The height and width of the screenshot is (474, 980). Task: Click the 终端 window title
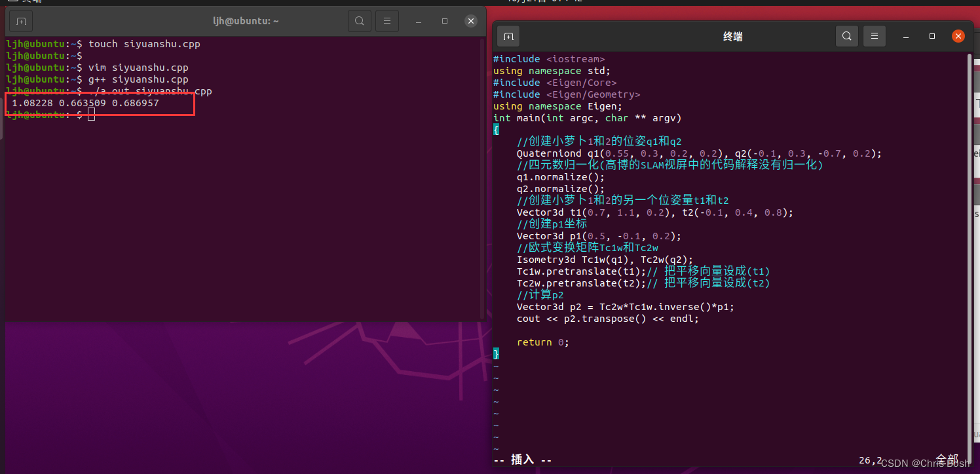click(733, 37)
